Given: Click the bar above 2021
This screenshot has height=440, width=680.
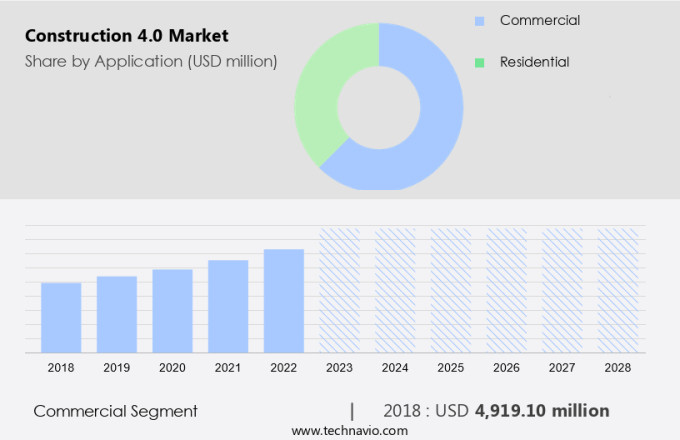Looking at the screenshot, I should (228, 306).
